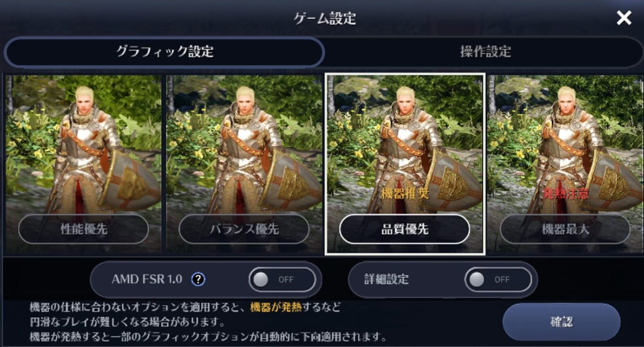
Task: Click the AMD FSR 1.0 text label
Action: pyautogui.click(x=147, y=279)
